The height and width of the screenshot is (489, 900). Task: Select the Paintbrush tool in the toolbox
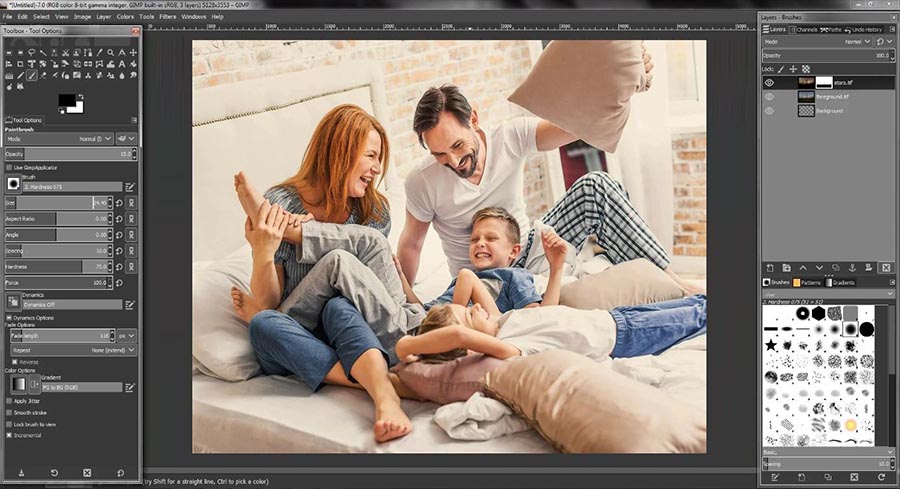pyautogui.click(x=32, y=75)
